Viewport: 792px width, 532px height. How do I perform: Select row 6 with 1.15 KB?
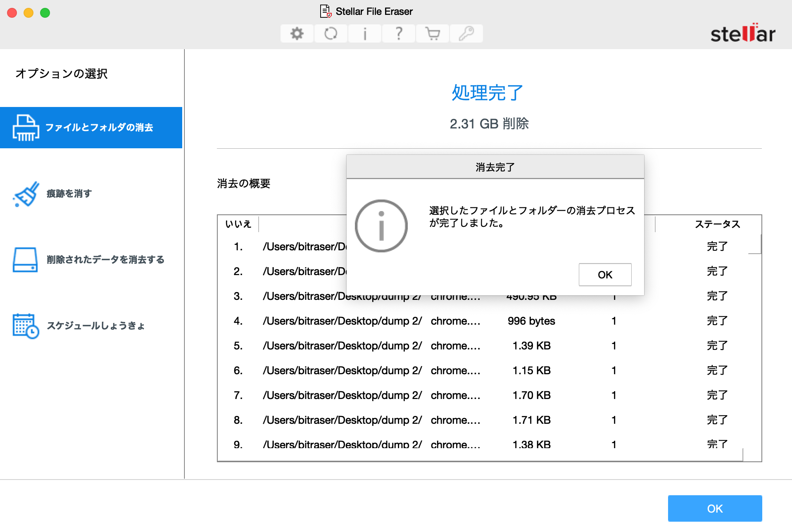[x=489, y=370]
